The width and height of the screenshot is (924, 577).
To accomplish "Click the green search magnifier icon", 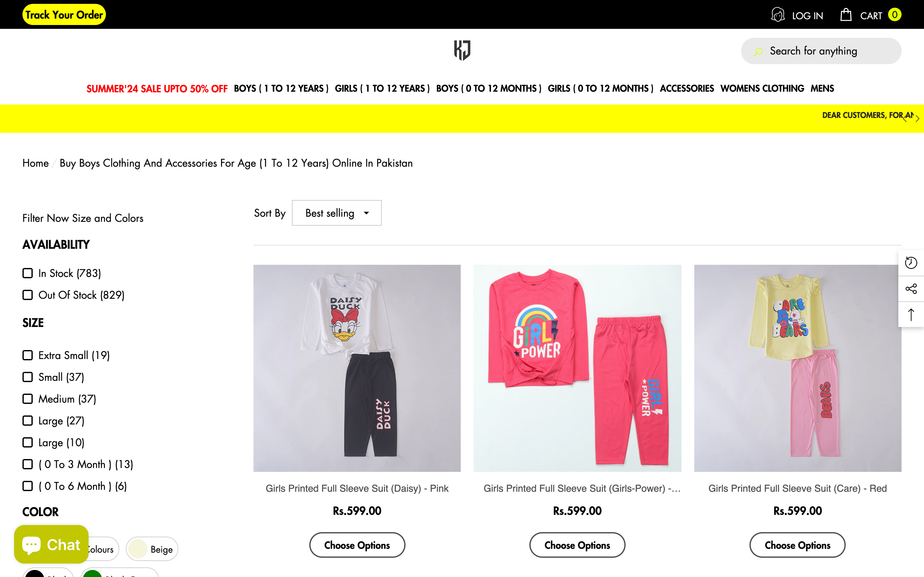I will 758,52.
